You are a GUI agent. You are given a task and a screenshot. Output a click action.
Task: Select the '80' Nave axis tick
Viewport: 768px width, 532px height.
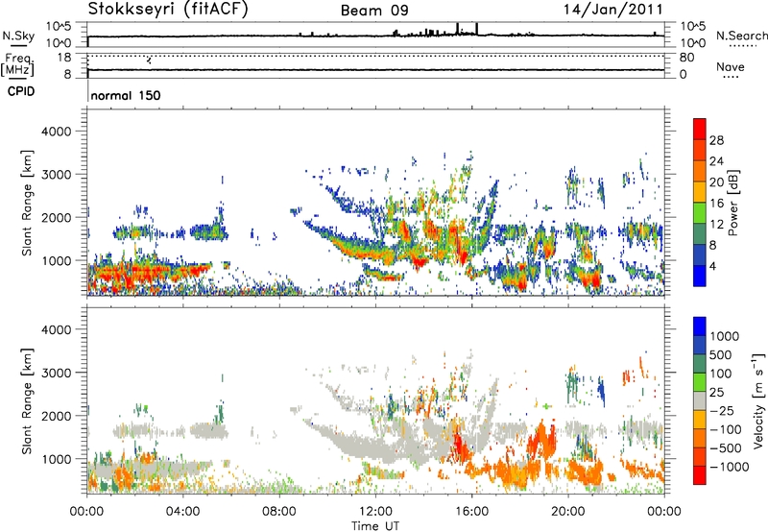coord(687,58)
